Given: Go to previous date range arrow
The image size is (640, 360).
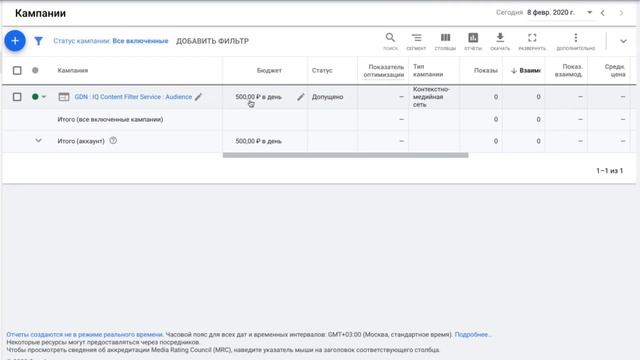Looking at the screenshot, I should [x=603, y=13].
